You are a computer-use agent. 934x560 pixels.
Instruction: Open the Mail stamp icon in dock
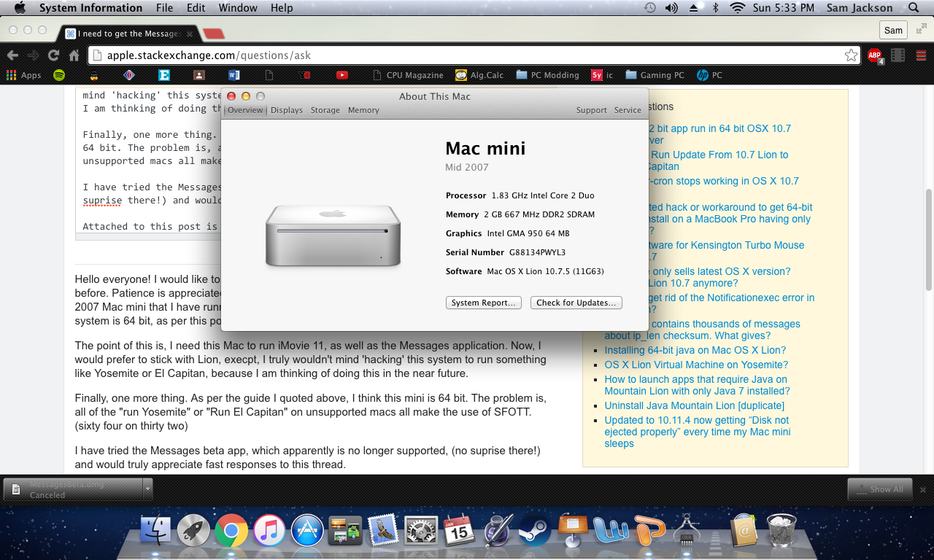[x=383, y=530]
